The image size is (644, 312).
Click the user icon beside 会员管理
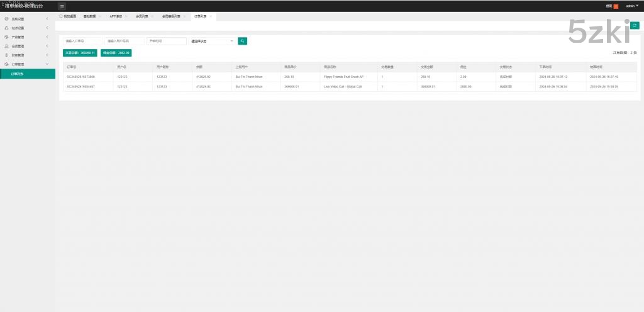[x=6, y=46]
